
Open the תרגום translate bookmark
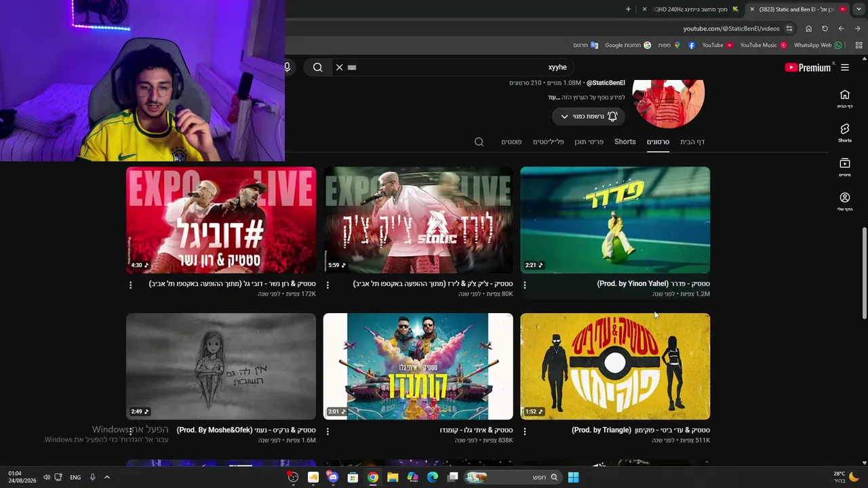585,45
